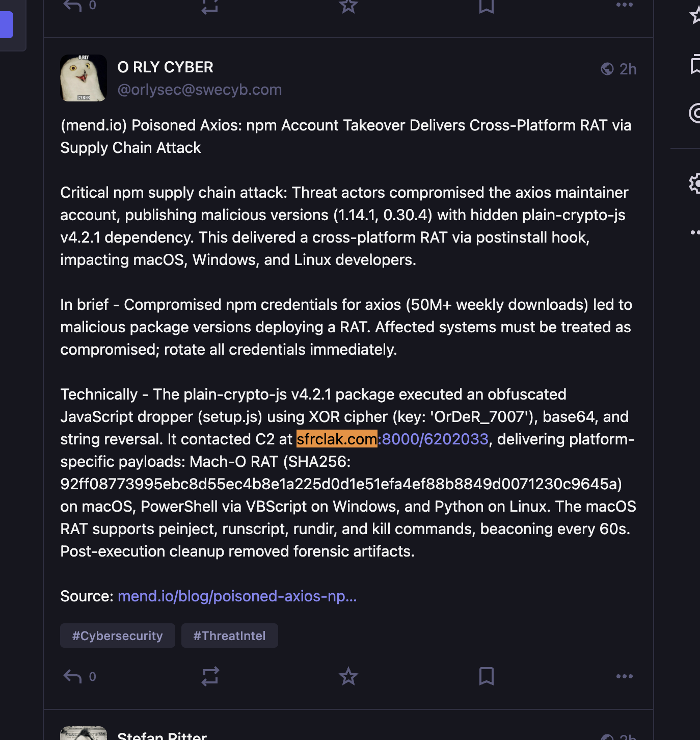
Task: Open the gear icon in right sidebar
Action: click(x=695, y=183)
